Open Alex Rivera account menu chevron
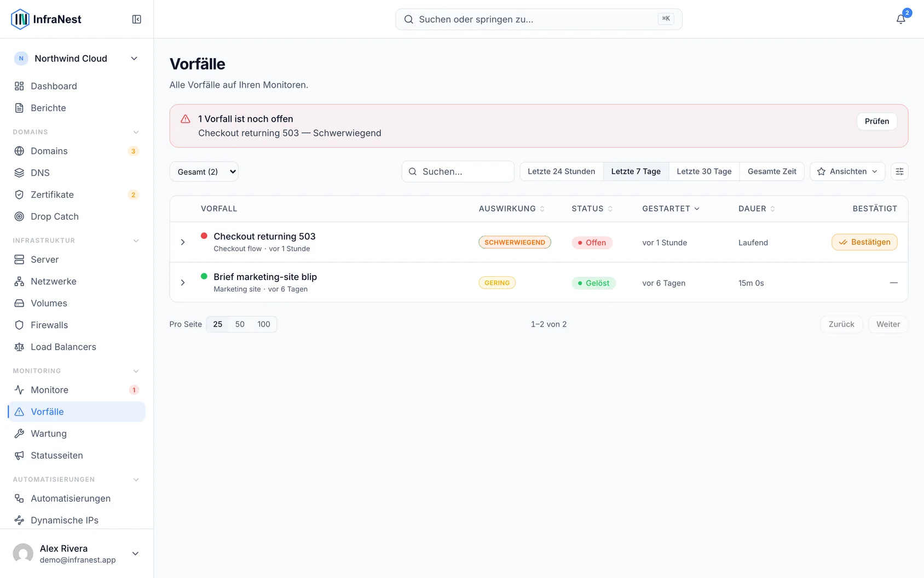Image resolution: width=924 pixels, height=578 pixels. (x=135, y=553)
